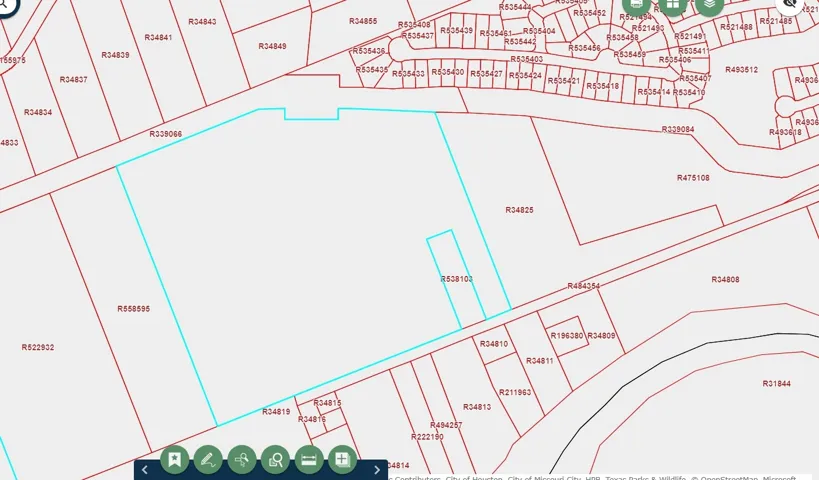Select parcel label R34809
This screenshot has height=480, width=819.
pos(601,335)
